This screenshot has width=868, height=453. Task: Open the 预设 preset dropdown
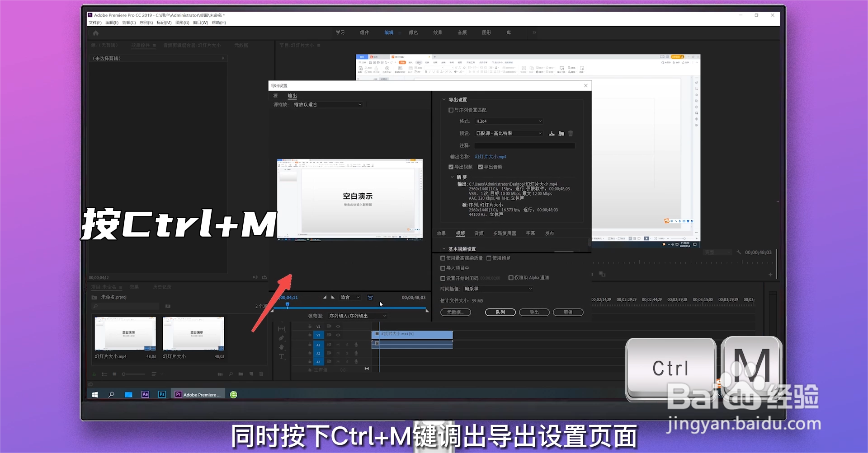(x=509, y=134)
